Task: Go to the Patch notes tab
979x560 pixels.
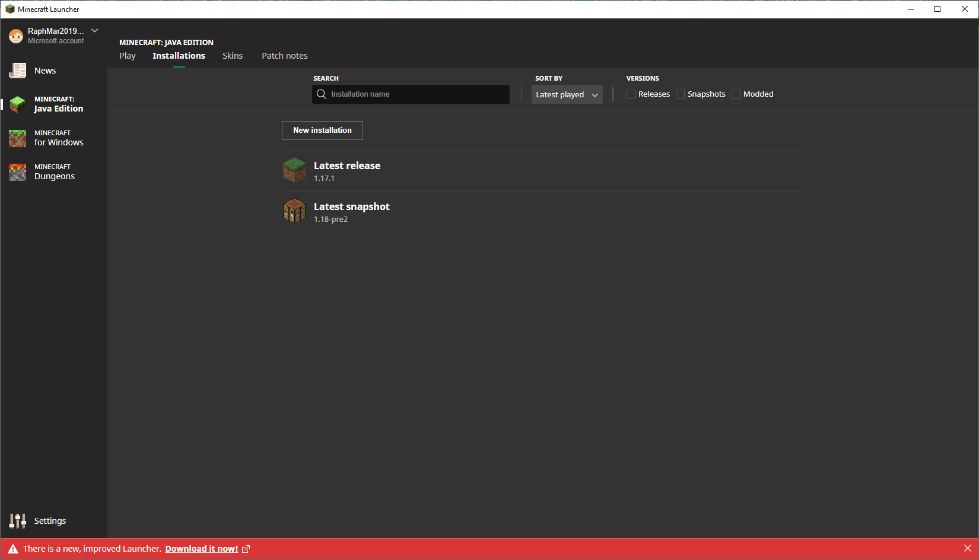Action: tap(285, 56)
